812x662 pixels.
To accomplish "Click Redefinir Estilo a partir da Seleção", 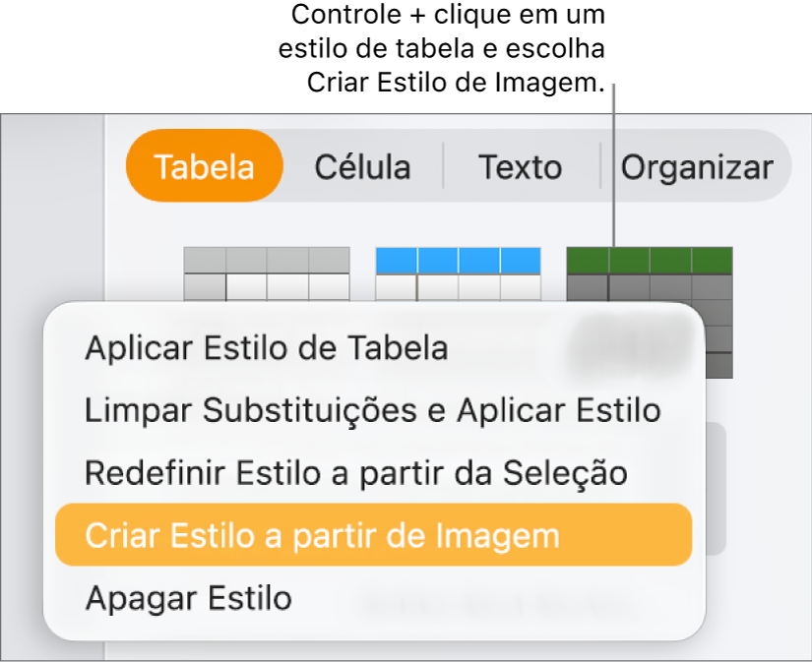I will click(x=352, y=473).
